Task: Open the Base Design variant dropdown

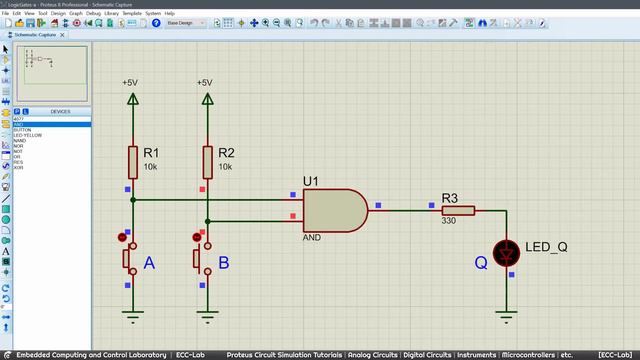Action: coord(186,23)
